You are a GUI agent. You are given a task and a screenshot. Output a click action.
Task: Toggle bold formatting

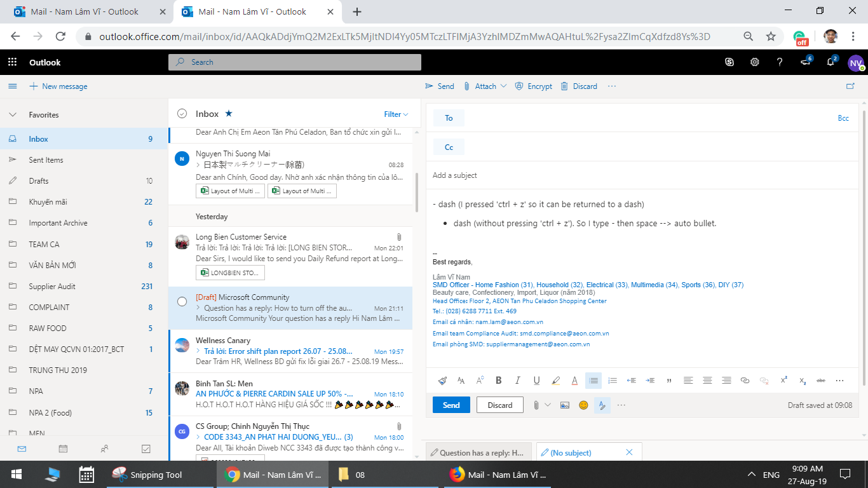coord(499,381)
